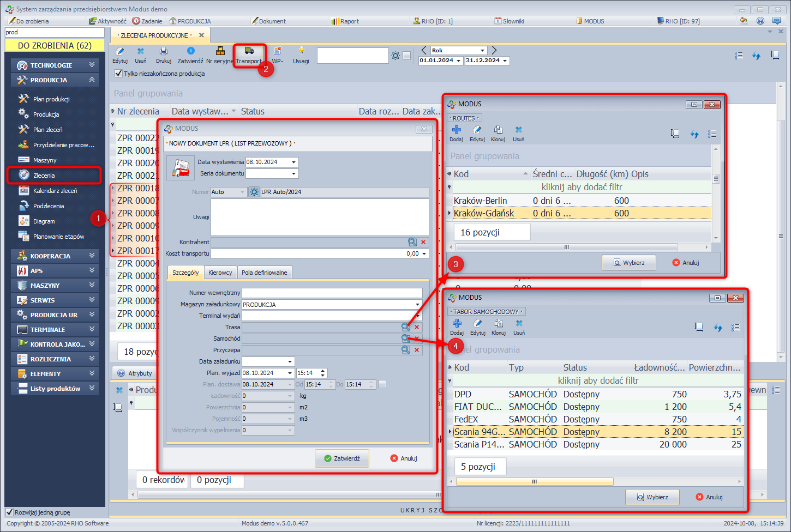Click Zatwierdź button in LPR dialog
Screen dimensions: 791x532
342,458
